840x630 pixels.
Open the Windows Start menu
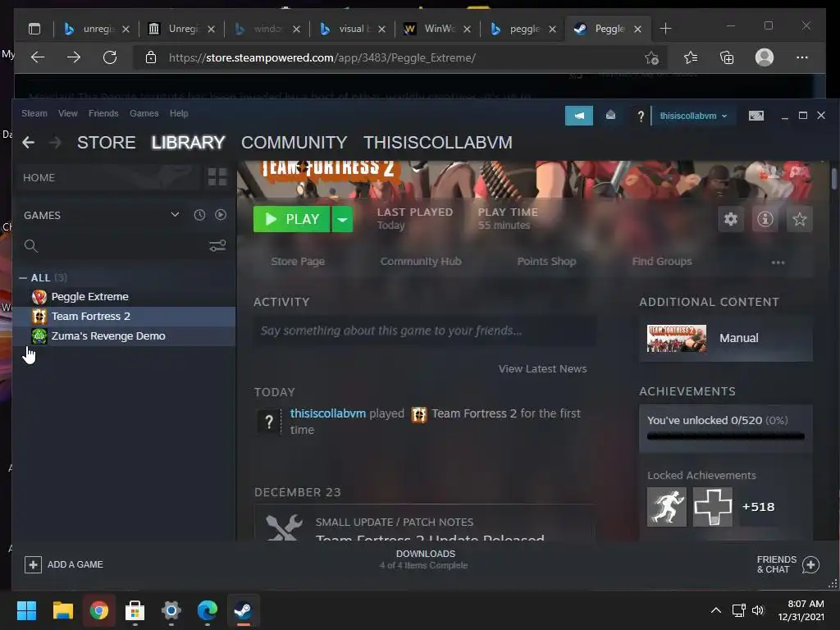[x=26, y=610]
